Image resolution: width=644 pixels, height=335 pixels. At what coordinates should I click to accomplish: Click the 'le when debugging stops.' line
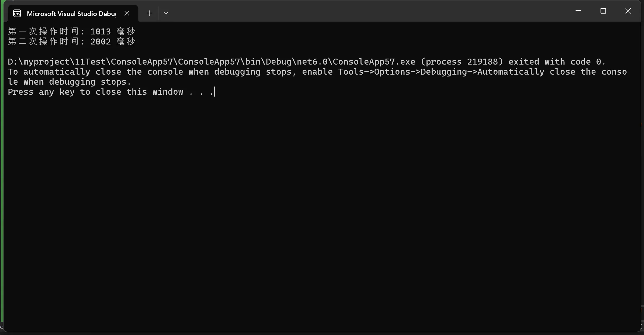(x=70, y=82)
